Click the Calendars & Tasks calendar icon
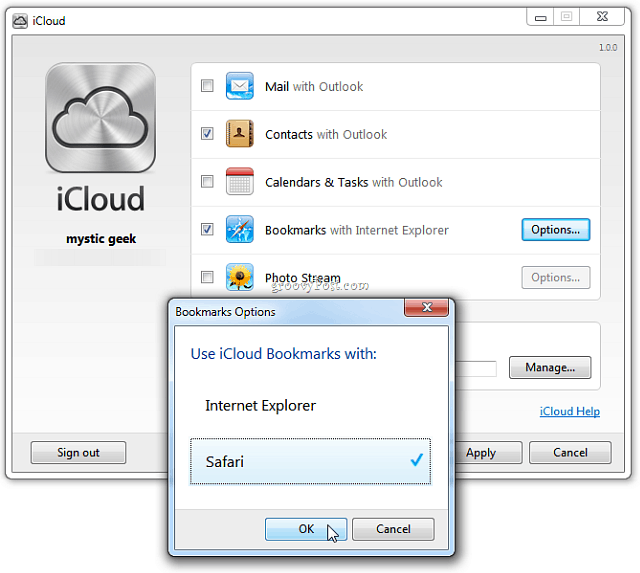This screenshot has height=573, width=640. click(240, 181)
